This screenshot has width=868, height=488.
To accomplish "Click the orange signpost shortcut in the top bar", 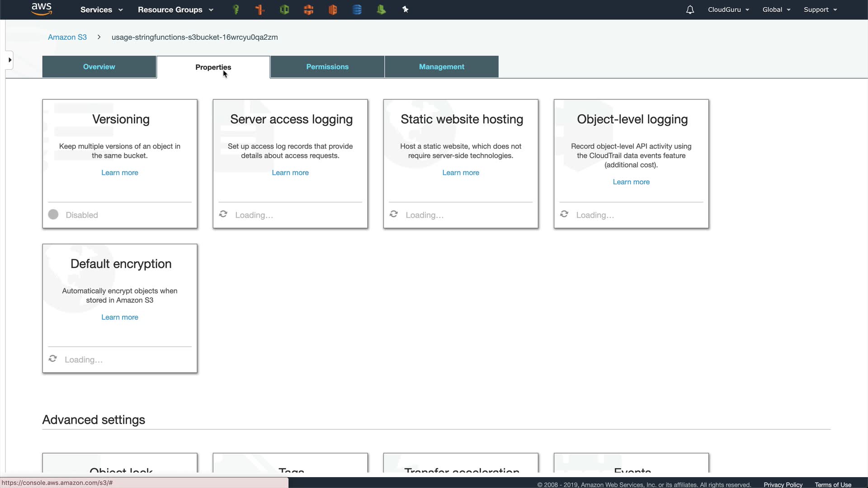I will 260,9.
